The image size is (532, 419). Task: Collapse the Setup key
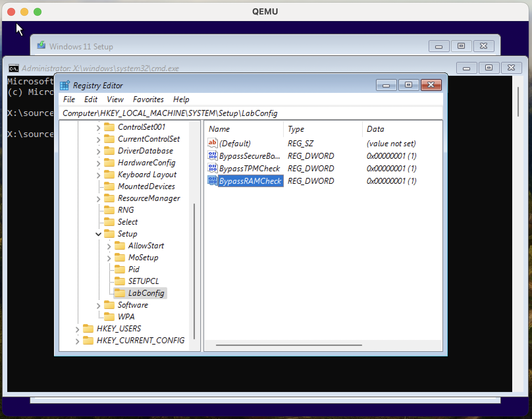click(x=98, y=234)
